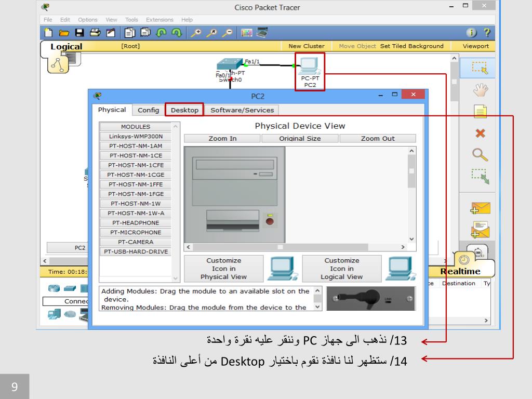Open the Activity Wizard icon

(111, 33)
